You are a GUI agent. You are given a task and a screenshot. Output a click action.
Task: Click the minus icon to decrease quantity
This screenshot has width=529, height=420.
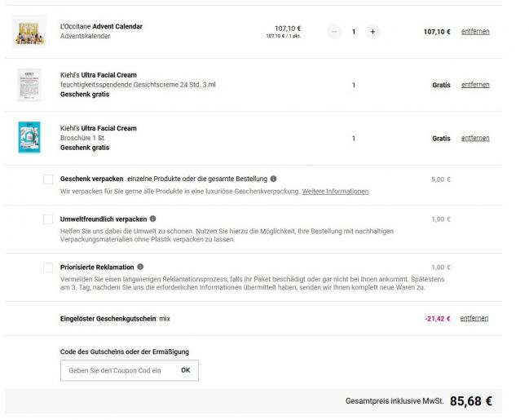coord(334,32)
